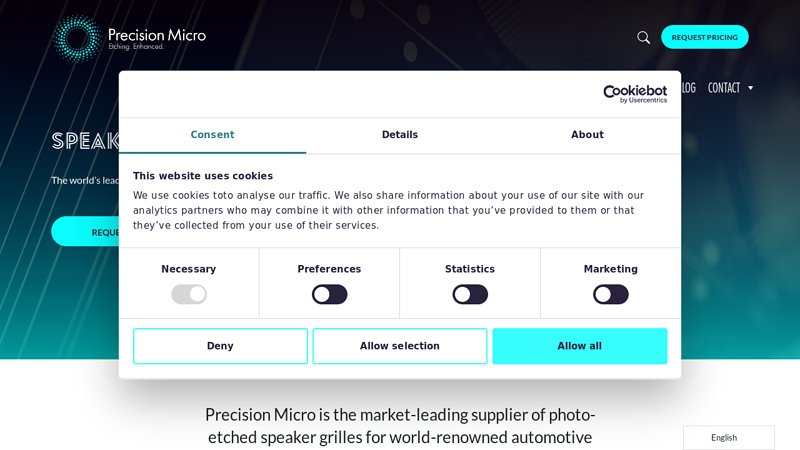This screenshot has width=800, height=450.
Task: Switch to the Details tab
Action: tap(400, 135)
